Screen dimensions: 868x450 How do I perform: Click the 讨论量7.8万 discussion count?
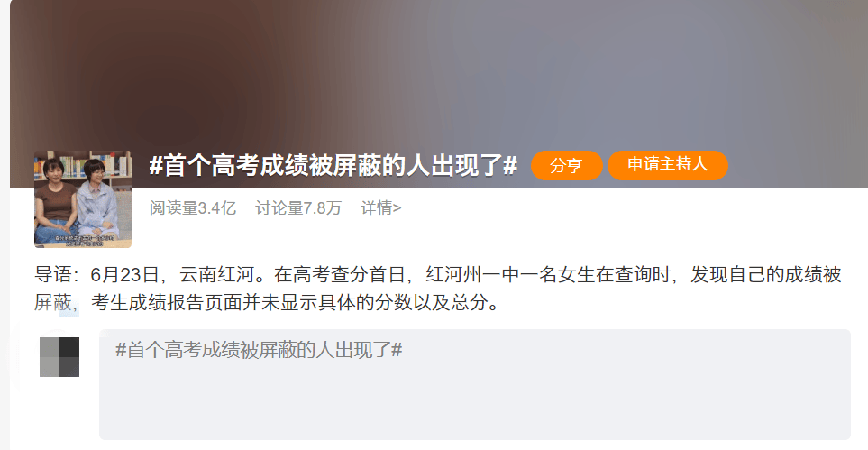tap(298, 207)
